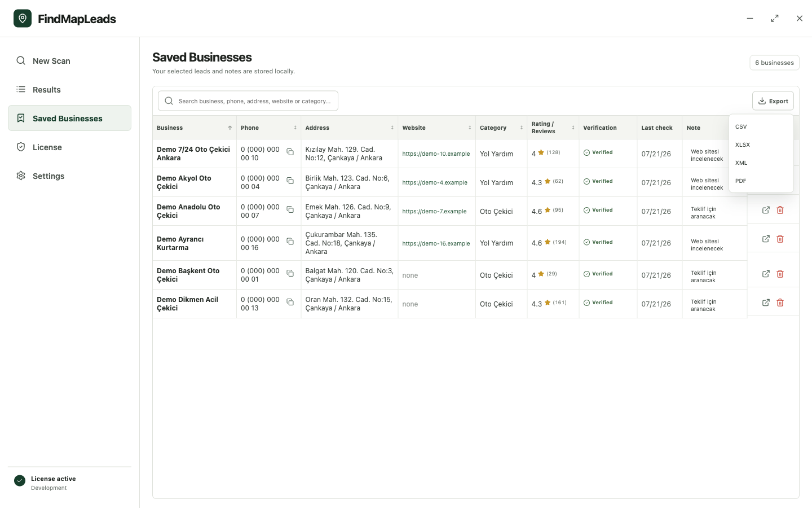Copy phone number 0 (000) 000 00 04
Screen dimensions: 812x508
[x=290, y=181]
